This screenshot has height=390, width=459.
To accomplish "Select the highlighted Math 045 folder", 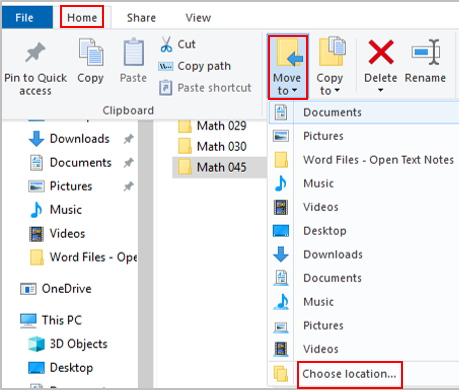I will click(219, 167).
